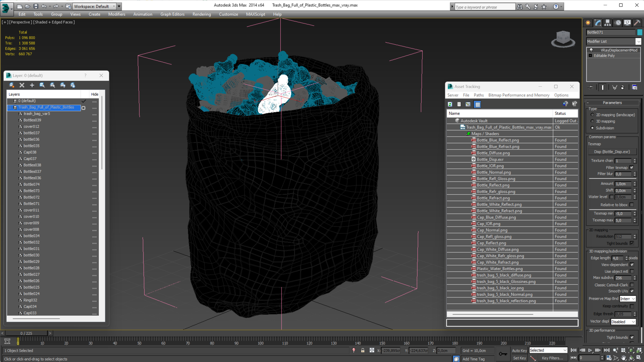The height and width of the screenshot is (362, 644).
Task: Toggle View-dependent checkbox
Action: pyautogui.click(x=632, y=265)
